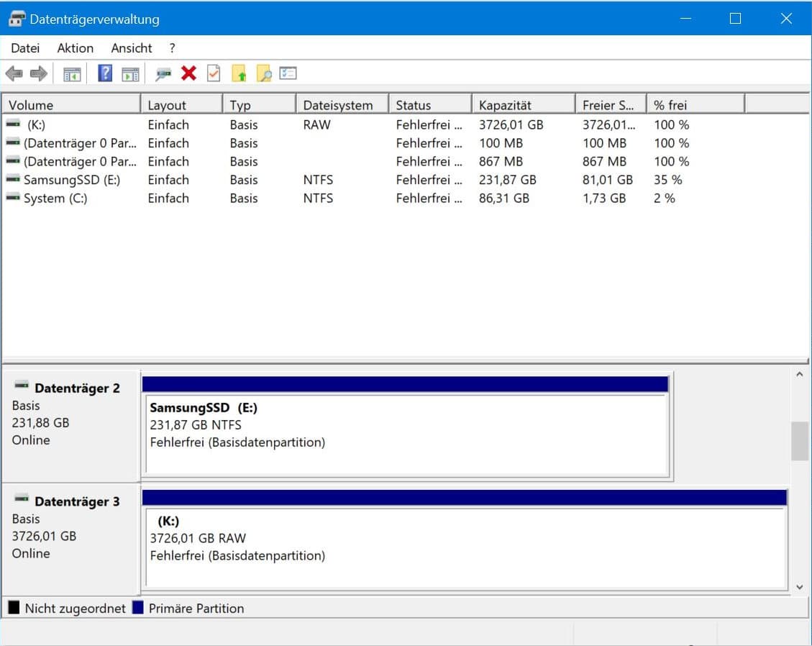Click the 1,73 GB free space cell

(x=604, y=199)
